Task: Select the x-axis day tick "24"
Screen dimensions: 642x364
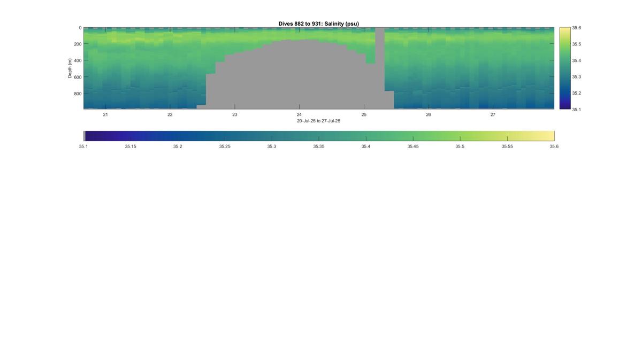Action: click(x=299, y=114)
